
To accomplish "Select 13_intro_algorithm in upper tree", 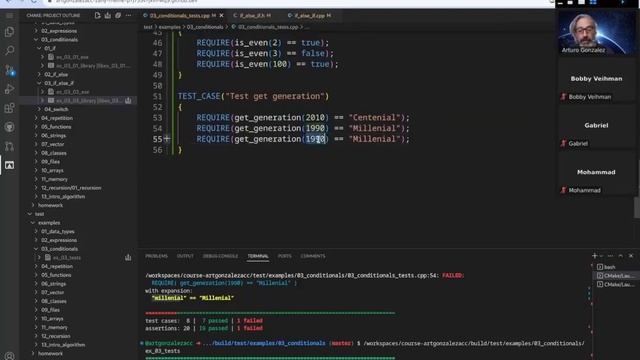I will tap(63, 196).
